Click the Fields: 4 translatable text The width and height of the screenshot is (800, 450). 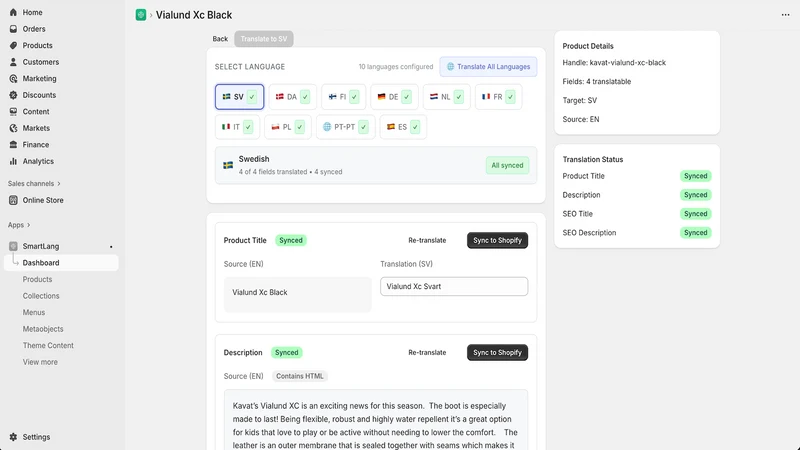pos(597,82)
